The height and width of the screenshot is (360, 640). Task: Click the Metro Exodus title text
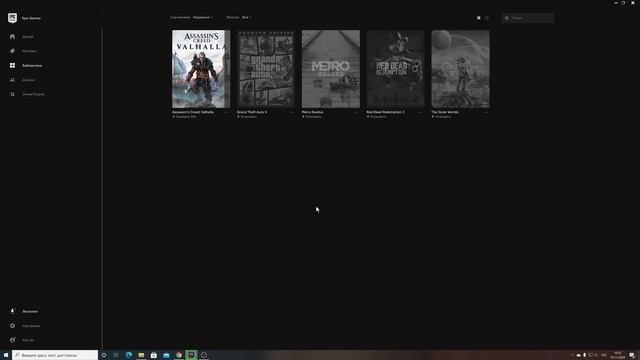(x=312, y=112)
